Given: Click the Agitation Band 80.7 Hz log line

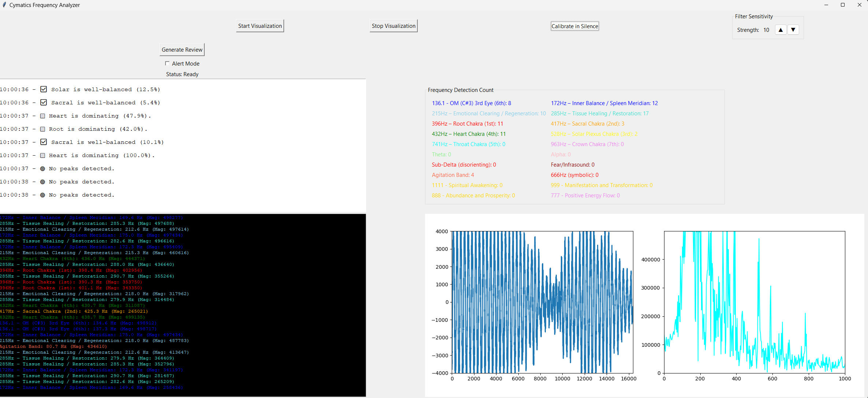Looking at the screenshot, I should [53, 346].
